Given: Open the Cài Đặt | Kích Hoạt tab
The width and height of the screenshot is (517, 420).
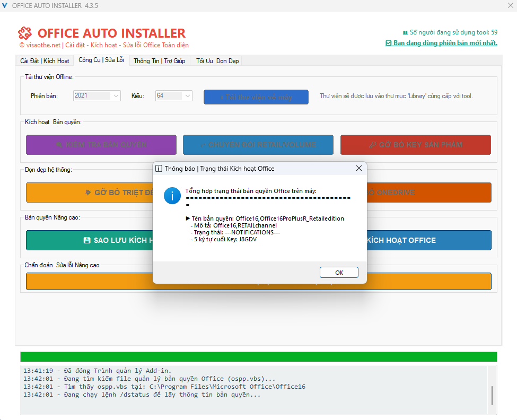Looking at the screenshot, I should pos(45,61).
